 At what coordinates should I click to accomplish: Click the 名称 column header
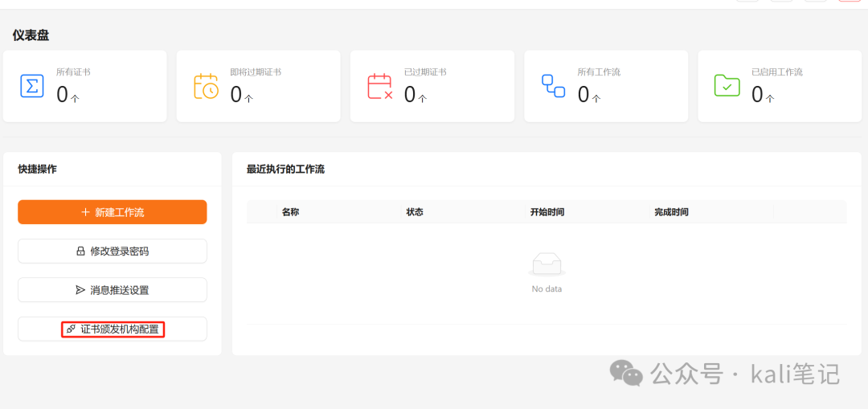tap(291, 212)
